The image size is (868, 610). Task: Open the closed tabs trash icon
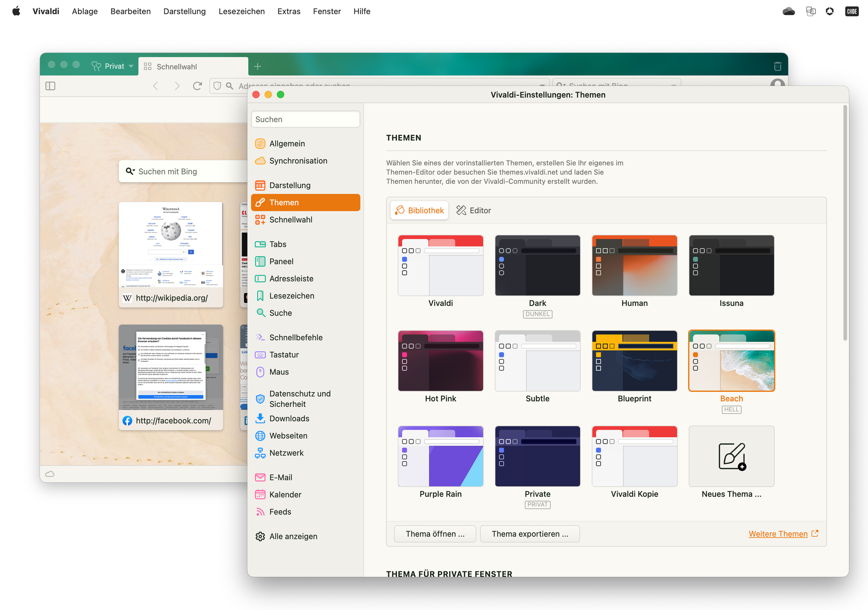[x=777, y=67]
